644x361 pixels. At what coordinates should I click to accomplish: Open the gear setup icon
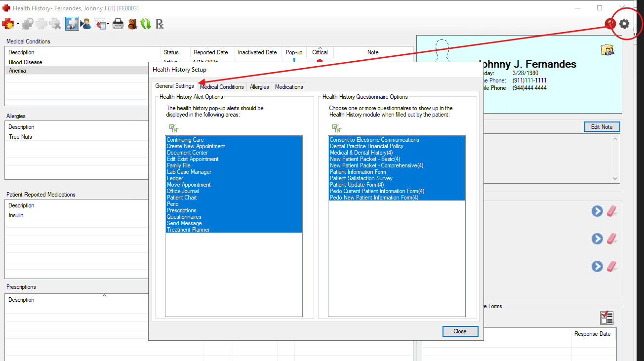click(625, 23)
